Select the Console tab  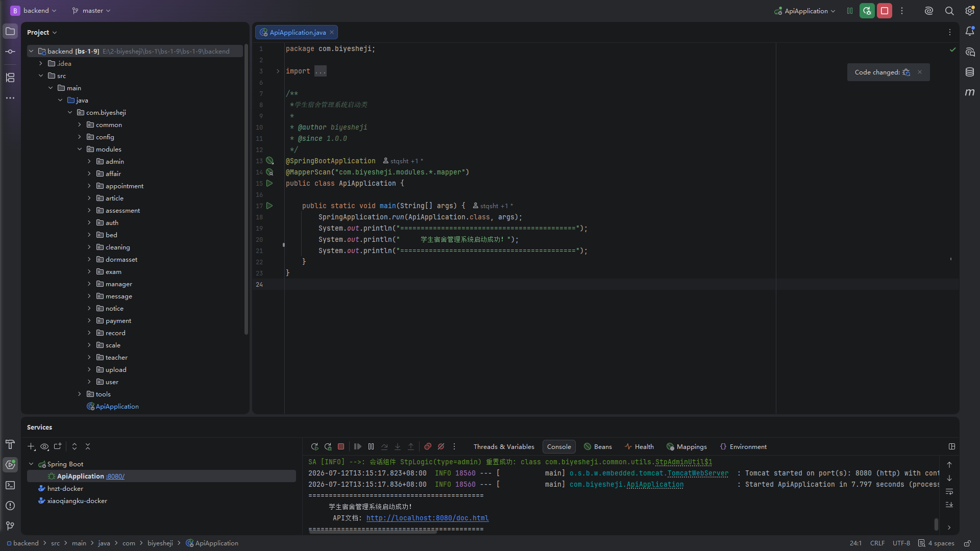(559, 446)
